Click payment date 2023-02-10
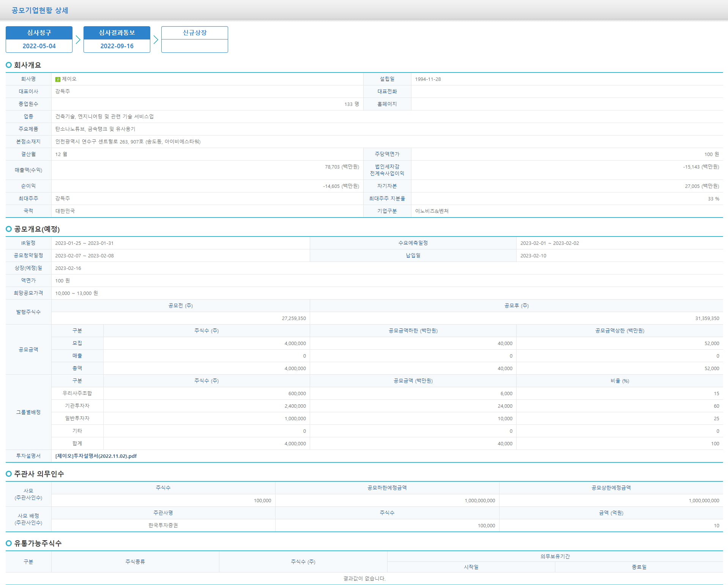The height and width of the screenshot is (585, 728). coord(533,256)
